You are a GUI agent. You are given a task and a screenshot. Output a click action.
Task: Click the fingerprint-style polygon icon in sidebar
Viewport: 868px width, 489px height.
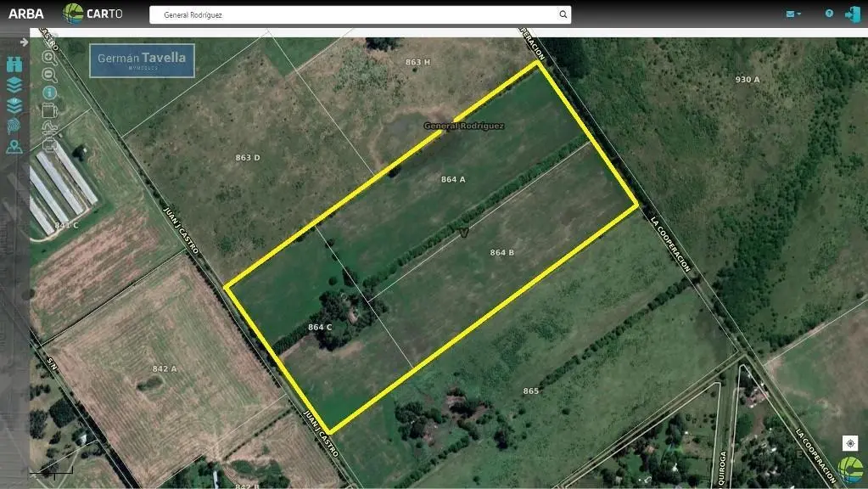tap(14, 126)
